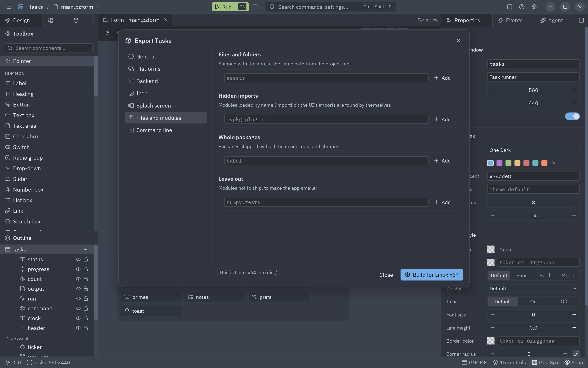Toggle visibility of the status control
588x368 pixels.
[78, 259]
